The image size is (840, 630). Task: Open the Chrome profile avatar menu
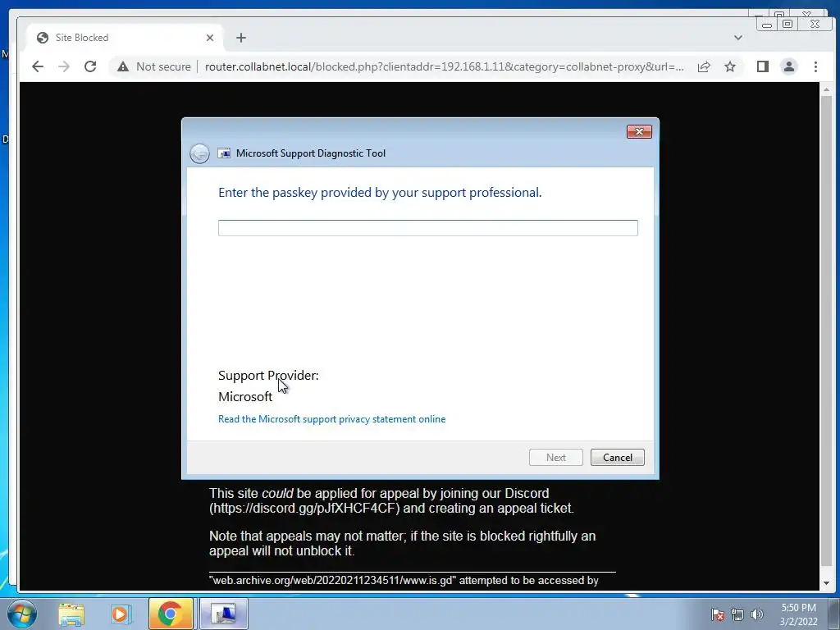(788, 66)
